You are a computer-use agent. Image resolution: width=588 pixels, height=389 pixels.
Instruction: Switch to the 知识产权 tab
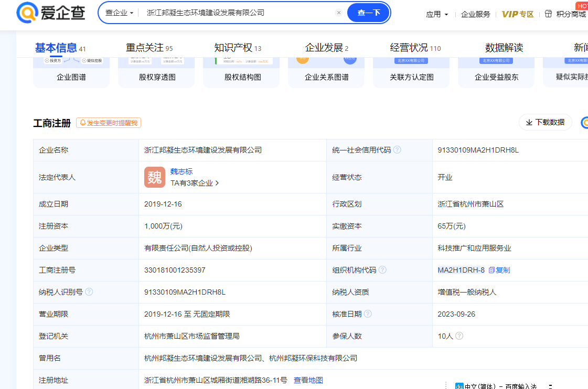click(x=238, y=48)
